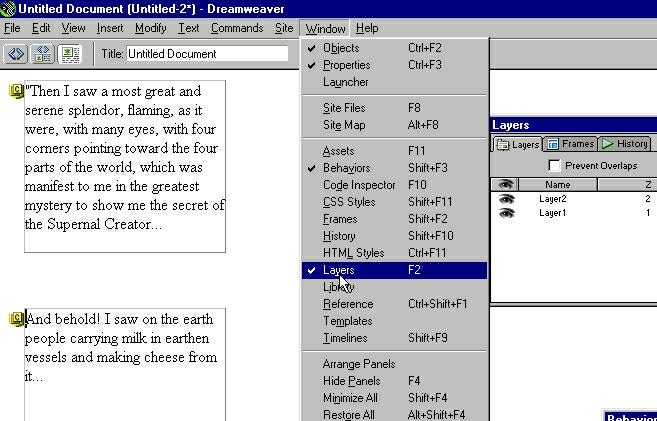Choose Arrange Panels menu entry
This screenshot has width=657, height=421.
(394, 364)
